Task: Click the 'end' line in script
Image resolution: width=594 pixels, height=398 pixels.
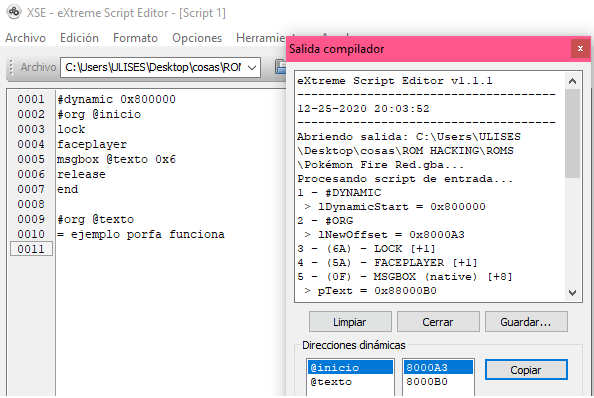Action: click(x=67, y=189)
